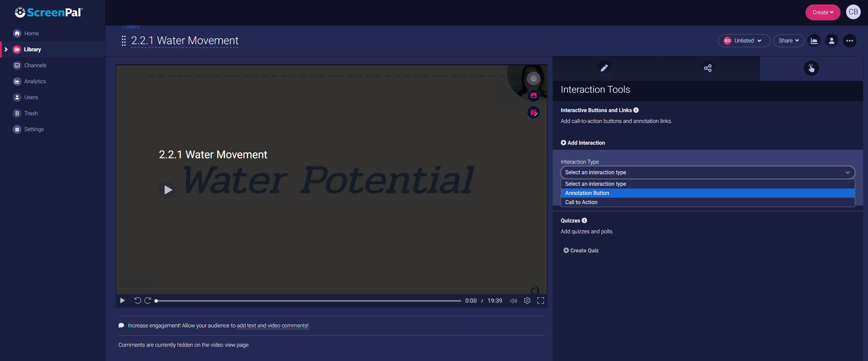The width and height of the screenshot is (868, 361).
Task: Click the viewers person icon near Share
Action: (x=832, y=40)
